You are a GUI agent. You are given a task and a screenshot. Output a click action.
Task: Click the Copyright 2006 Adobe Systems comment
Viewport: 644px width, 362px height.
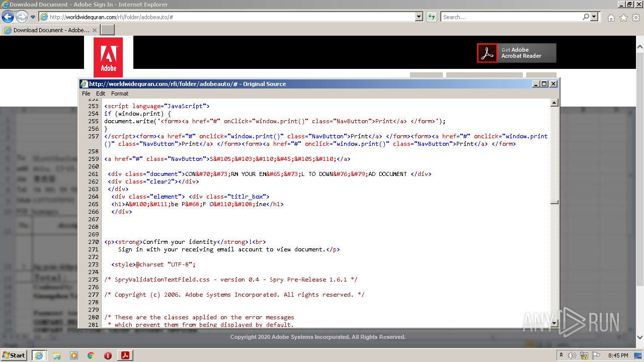[x=234, y=295]
